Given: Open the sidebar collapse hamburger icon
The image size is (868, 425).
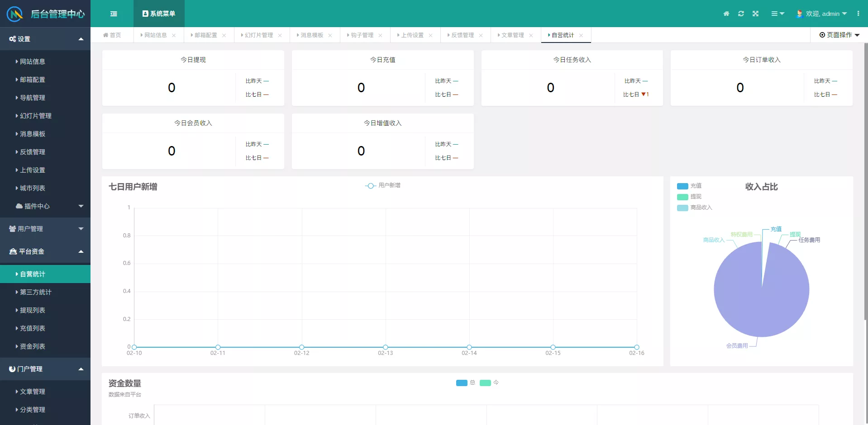Looking at the screenshot, I should (114, 14).
